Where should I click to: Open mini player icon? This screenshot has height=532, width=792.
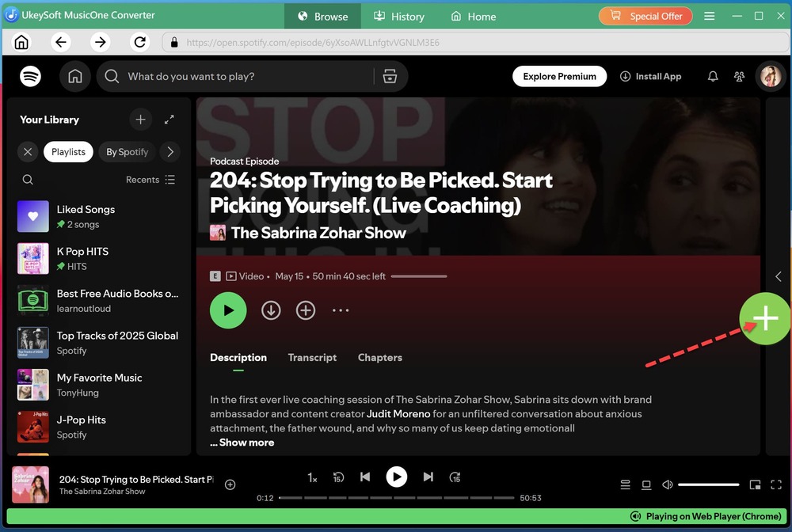pyautogui.click(x=755, y=484)
